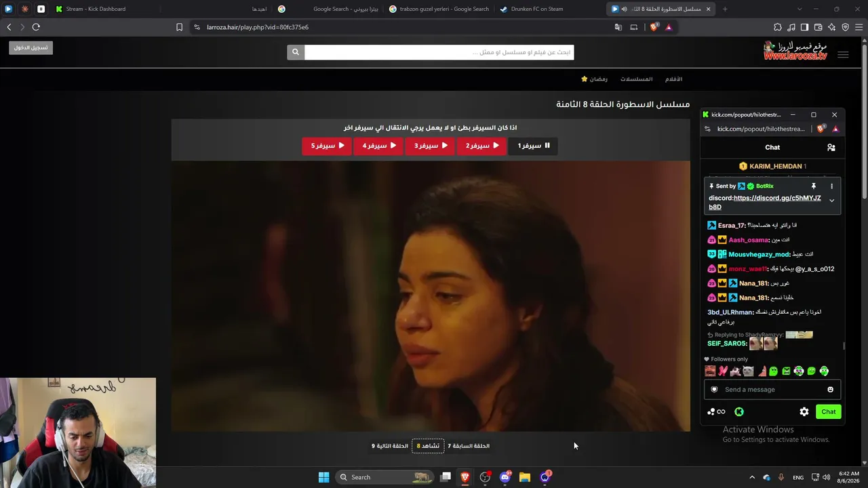Viewport: 868px width, 488px height.
Task: Open the Brave Wallet icon
Action: point(818,27)
